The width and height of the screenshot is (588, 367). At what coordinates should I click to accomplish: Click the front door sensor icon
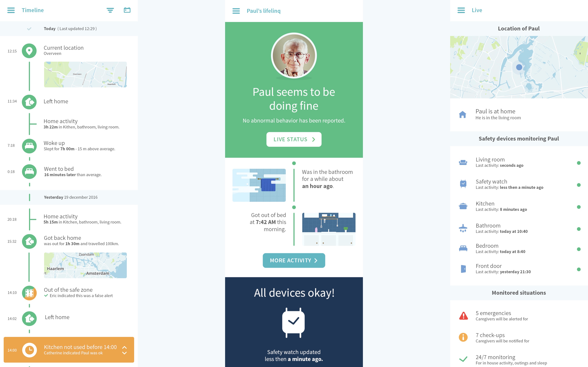click(462, 268)
